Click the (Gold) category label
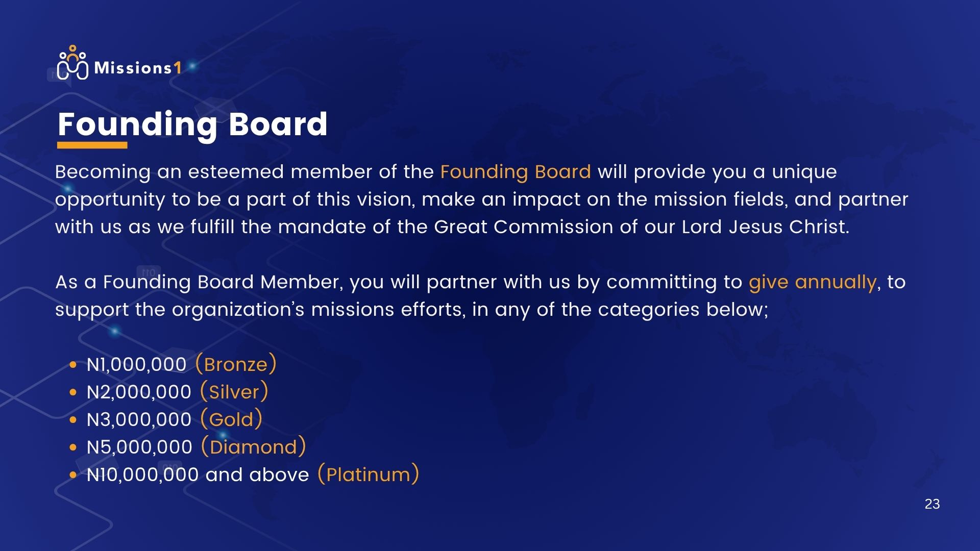The width and height of the screenshot is (980, 551). coord(231,419)
